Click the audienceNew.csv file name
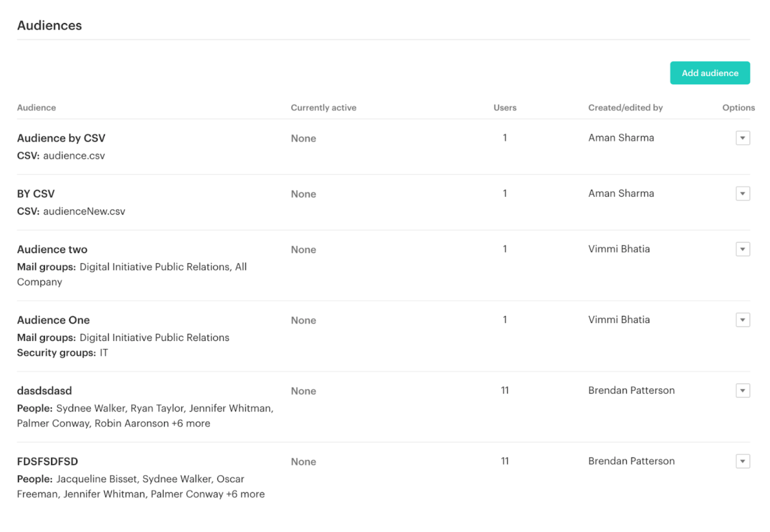 (x=84, y=211)
